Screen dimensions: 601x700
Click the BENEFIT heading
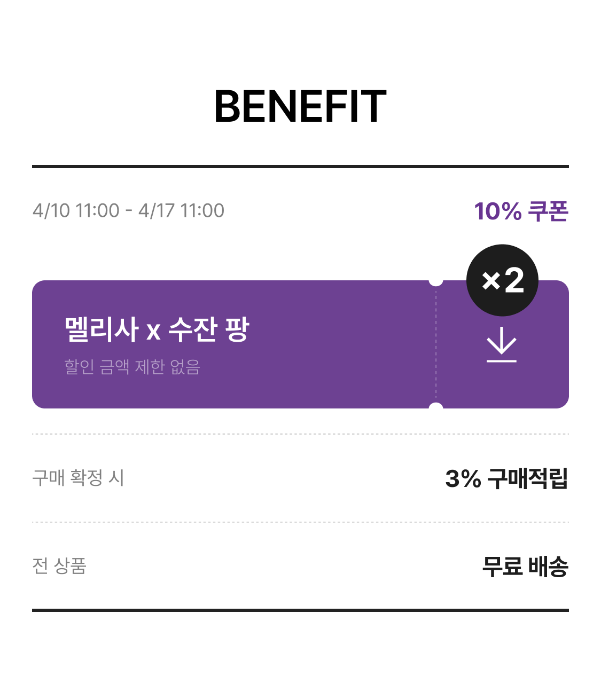[300, 107]
